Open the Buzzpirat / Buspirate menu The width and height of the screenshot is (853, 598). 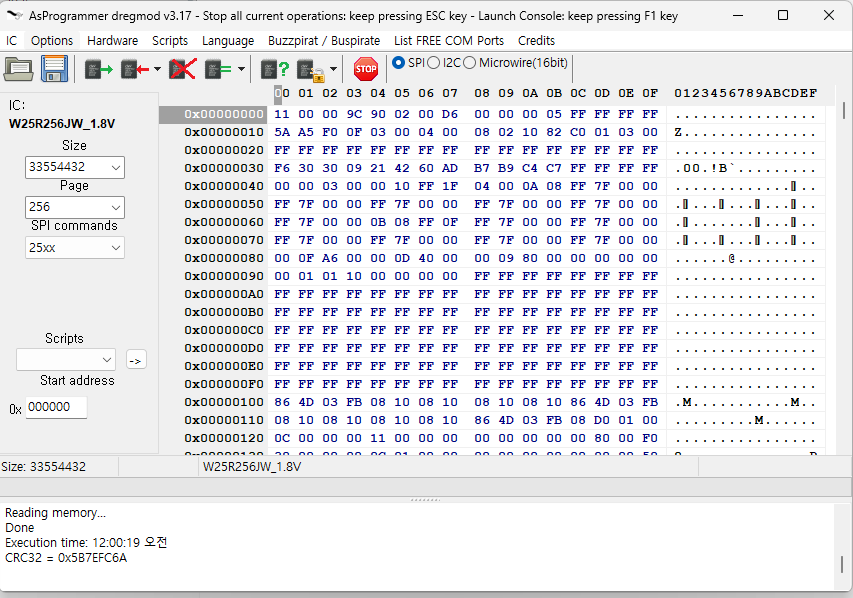pyautogui.click(x=324, y=41)
